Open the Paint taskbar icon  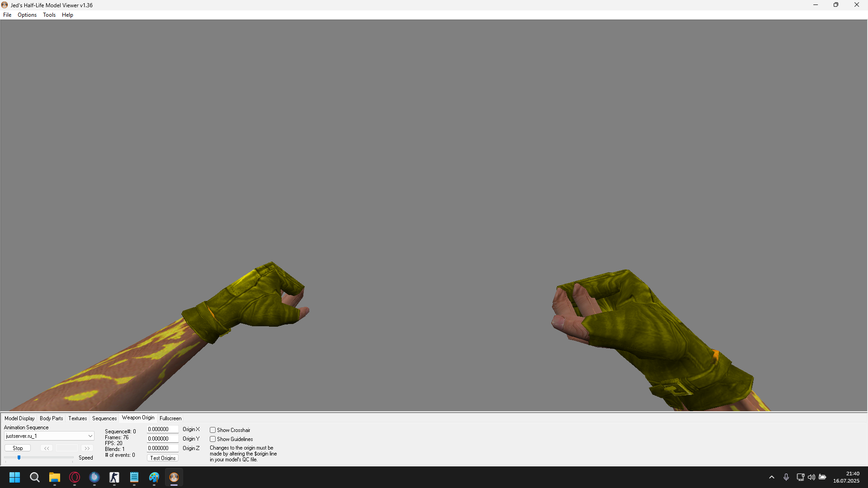[154, 477]
